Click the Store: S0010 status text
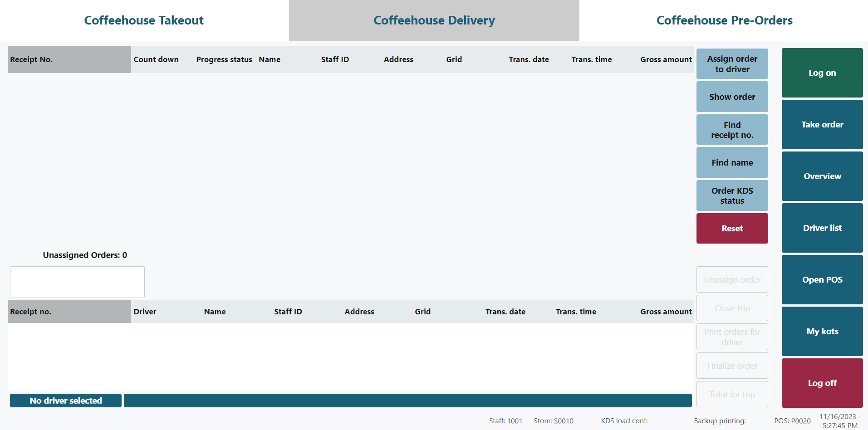Viewport: 868px width, 430px height. point(554,421)
